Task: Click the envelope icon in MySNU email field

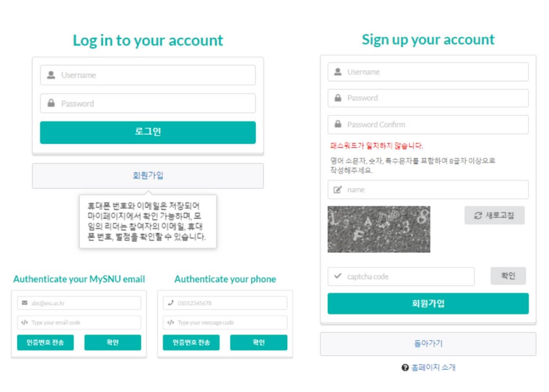Action: point(24,303)
